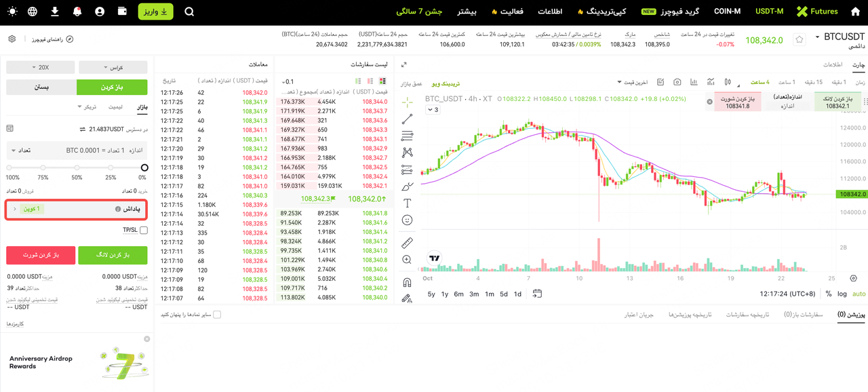The image size is (868, 392).
Task: Open the تاریخچه سفارشات tab
Action: [748, 315]
